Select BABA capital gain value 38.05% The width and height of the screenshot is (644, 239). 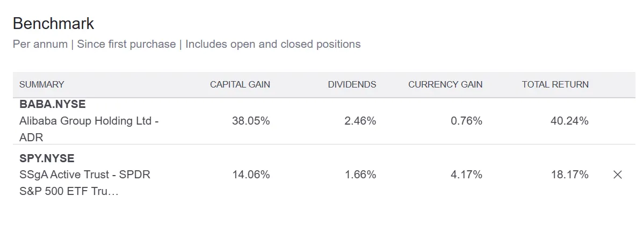click(x=251, y=121)
